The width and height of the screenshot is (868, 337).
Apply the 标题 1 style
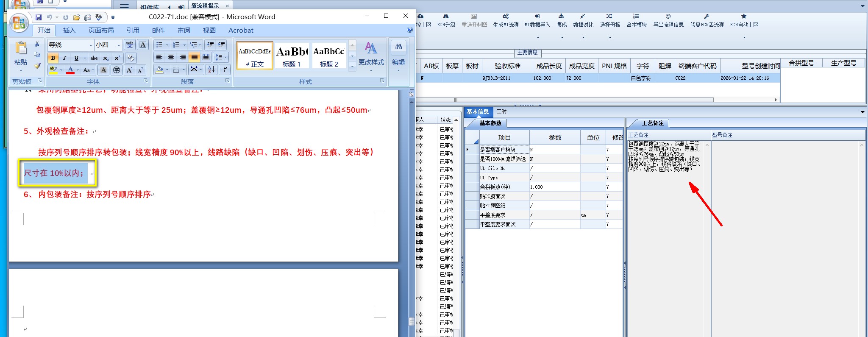(292, 55)
